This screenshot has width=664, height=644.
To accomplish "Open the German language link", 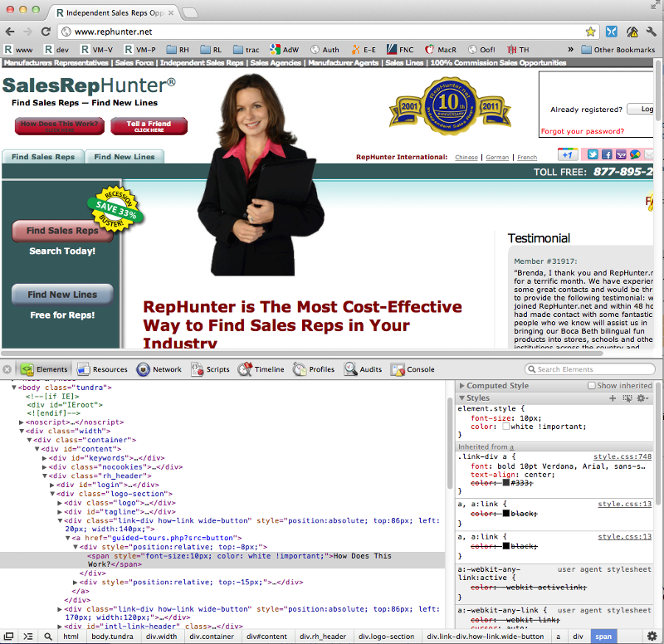I will click(497, 157).
